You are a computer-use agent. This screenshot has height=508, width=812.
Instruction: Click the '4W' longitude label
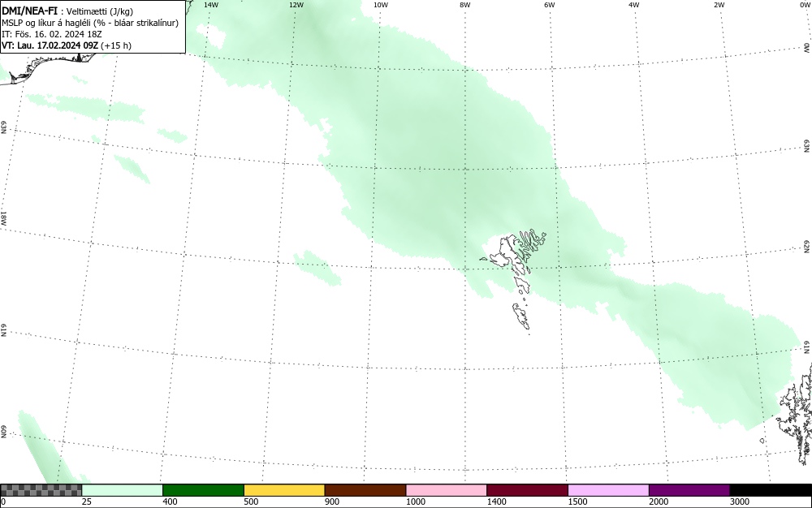[x=634, y=5]
